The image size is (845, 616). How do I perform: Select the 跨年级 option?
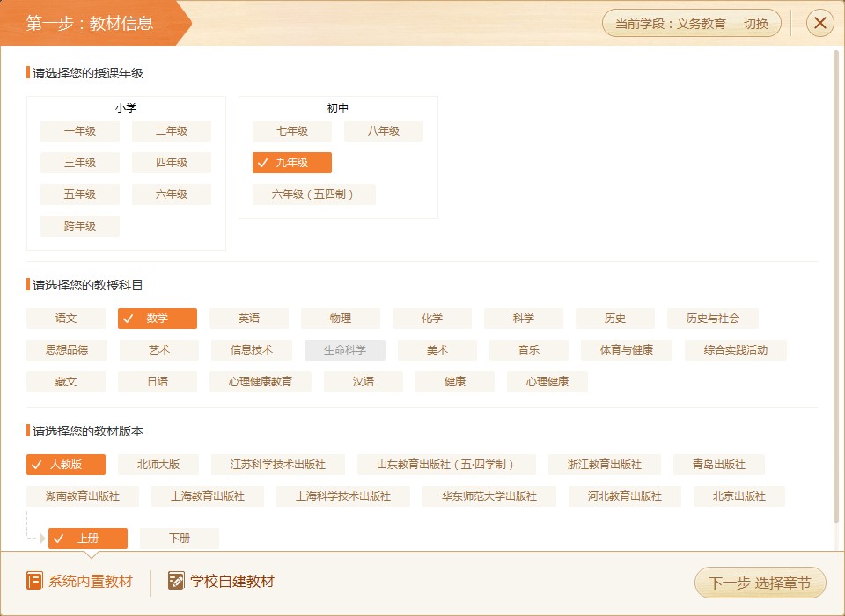tap(79, 225)
